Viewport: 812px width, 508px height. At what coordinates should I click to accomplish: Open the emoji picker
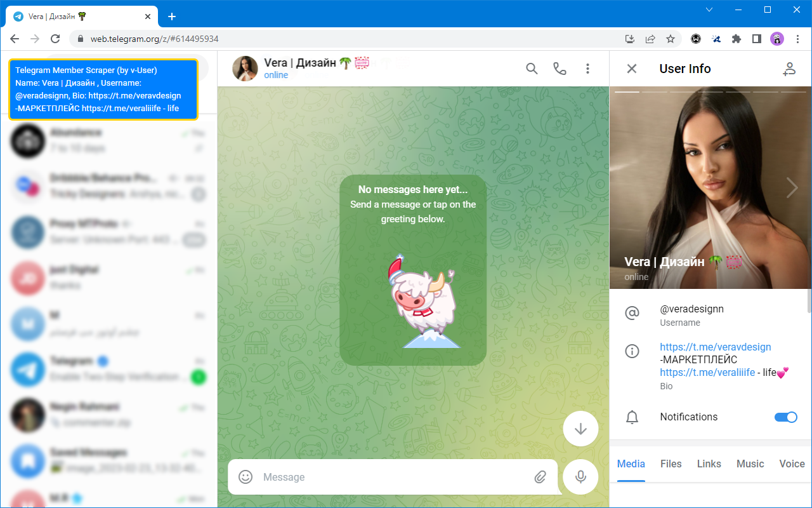click(x=246, y=477)
